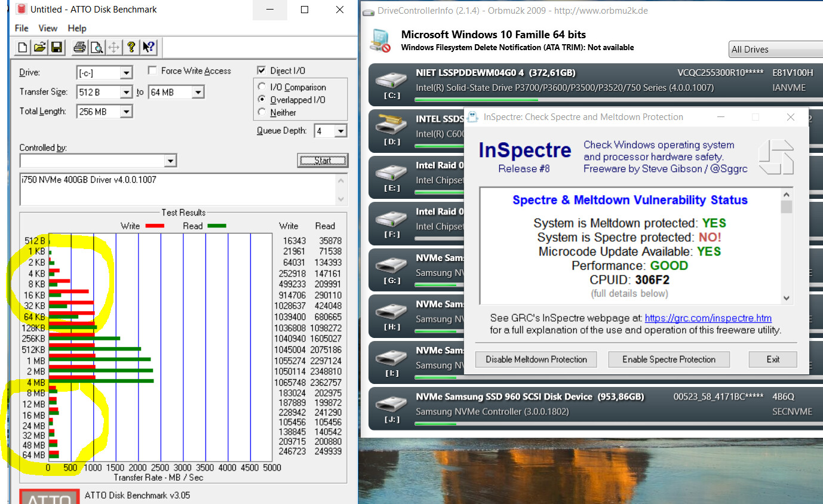Click the Windows computer icon in DriveControllerInfo header
The image size is (823, 504).
point(380,40)
